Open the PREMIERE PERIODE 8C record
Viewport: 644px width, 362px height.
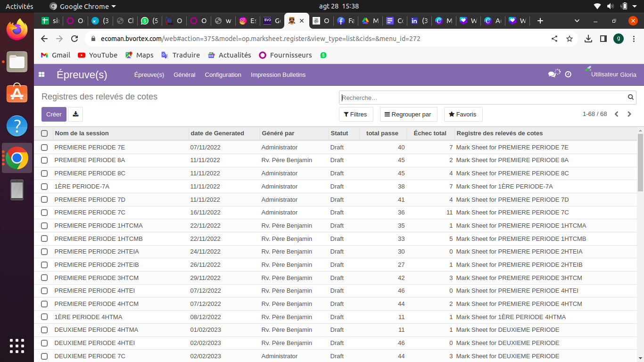pos(90,173)
